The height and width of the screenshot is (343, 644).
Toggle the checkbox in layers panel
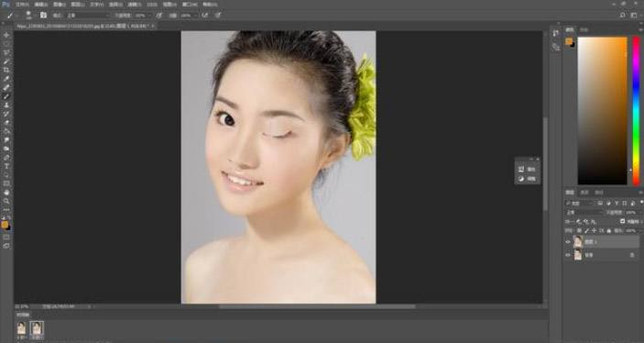(x=622, y=221)
